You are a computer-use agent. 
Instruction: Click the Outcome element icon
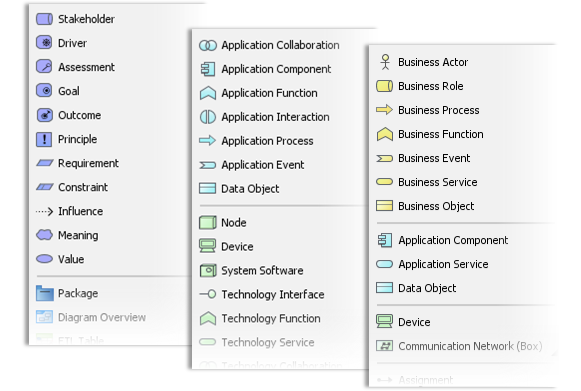(44, 115)
